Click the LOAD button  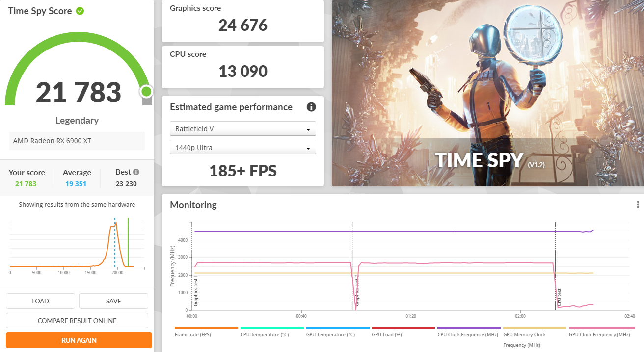tap(40, 301)
